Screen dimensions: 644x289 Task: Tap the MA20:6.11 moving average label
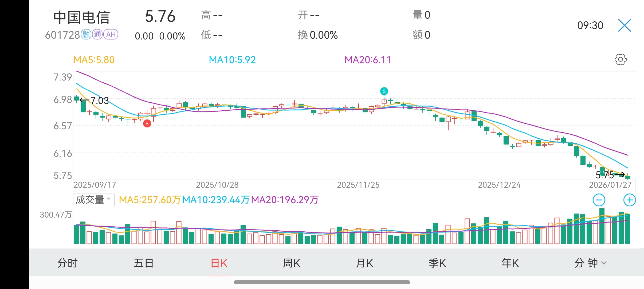367,60
